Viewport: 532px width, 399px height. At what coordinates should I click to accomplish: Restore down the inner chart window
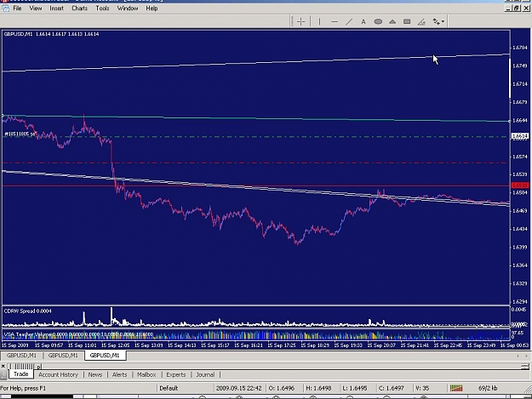point(517,9)
